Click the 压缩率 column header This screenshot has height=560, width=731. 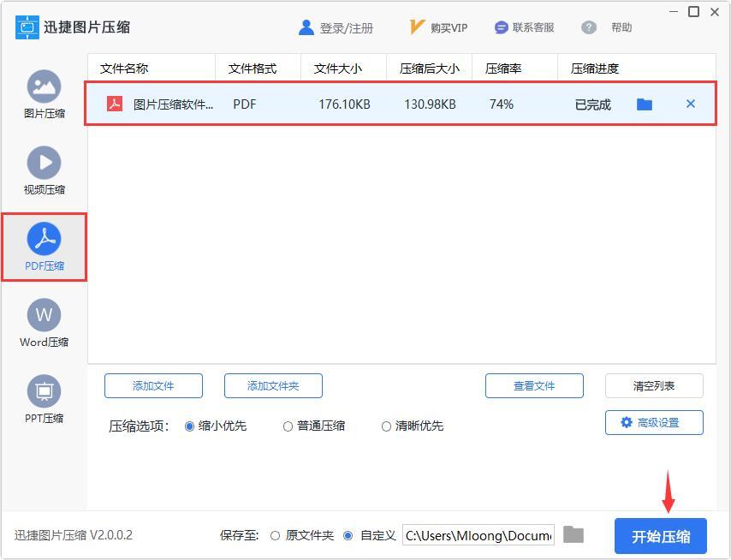coord(503,69)
